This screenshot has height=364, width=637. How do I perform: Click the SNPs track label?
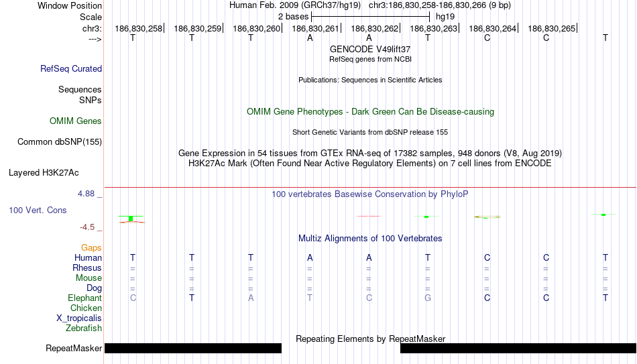(91, 100)
